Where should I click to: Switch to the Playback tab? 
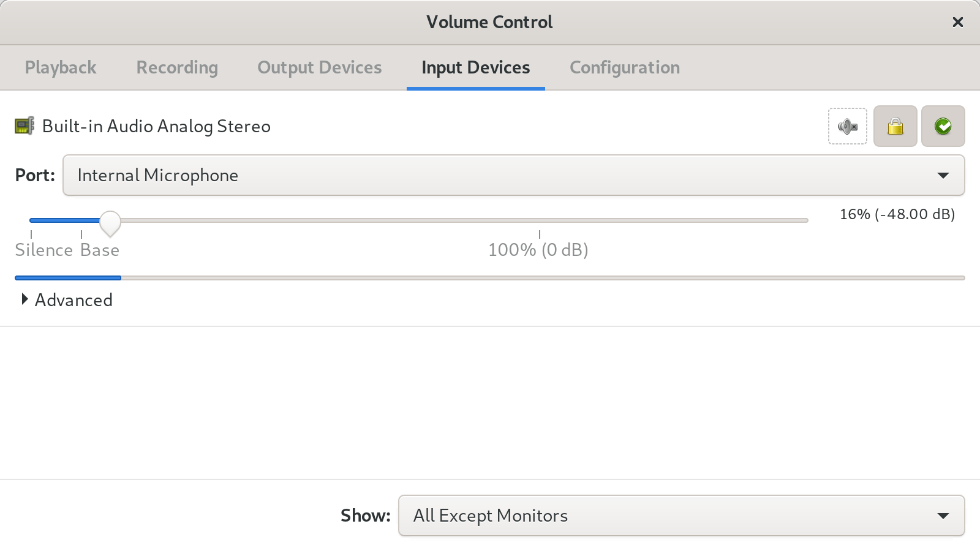[60, 67]
